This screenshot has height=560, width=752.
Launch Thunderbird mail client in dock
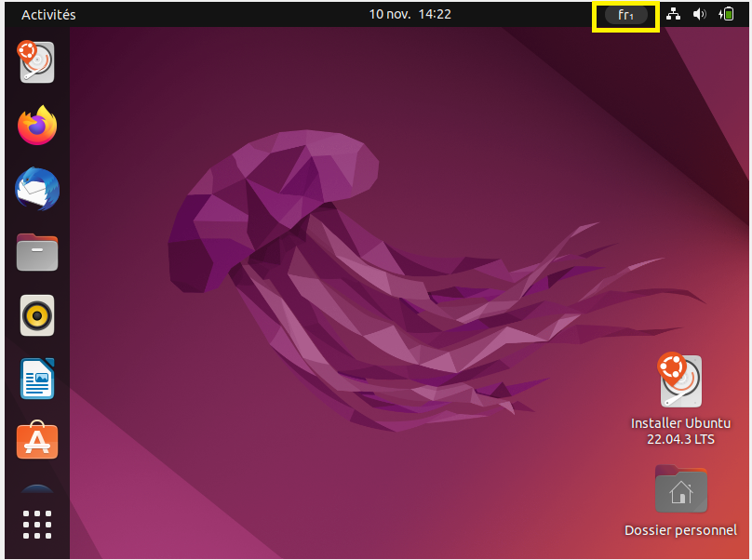pyautogui.click(x=37, y=189)
